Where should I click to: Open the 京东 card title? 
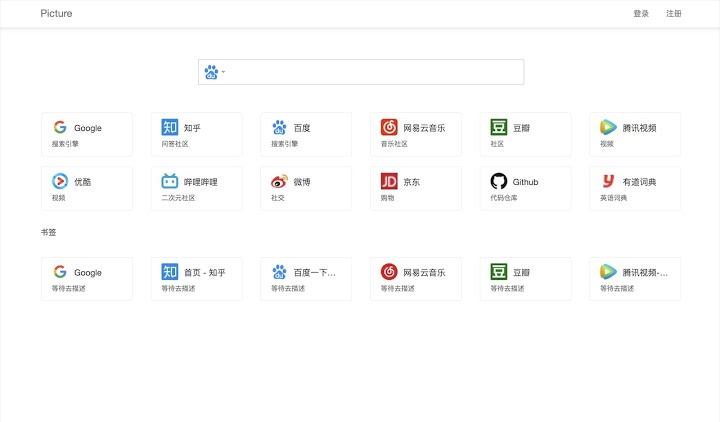(x=411, y=182)
